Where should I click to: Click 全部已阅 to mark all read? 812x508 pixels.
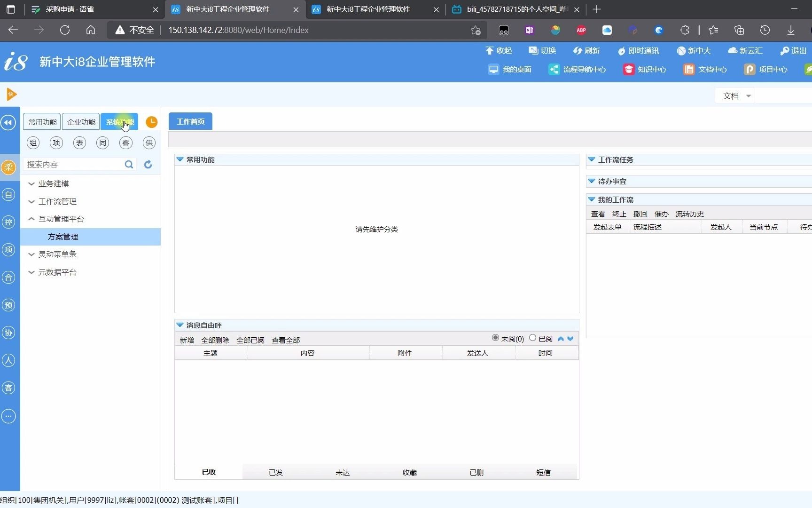(250, 340)
